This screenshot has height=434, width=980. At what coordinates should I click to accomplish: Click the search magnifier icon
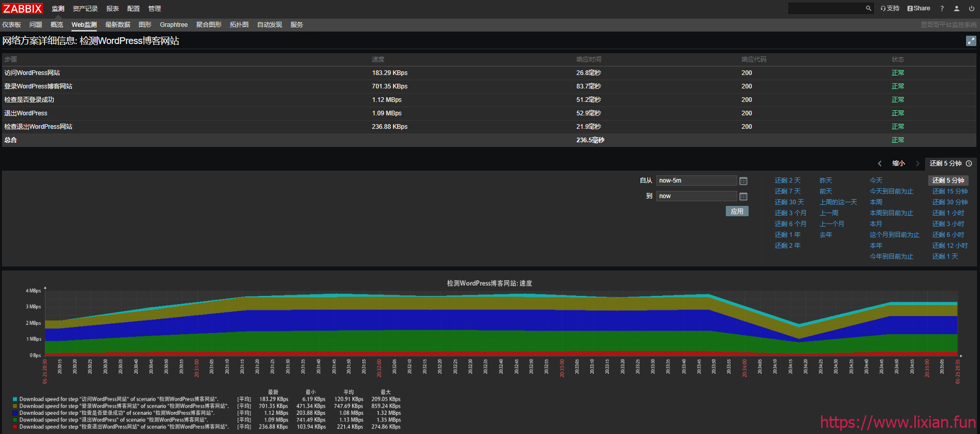pos(868,8)
